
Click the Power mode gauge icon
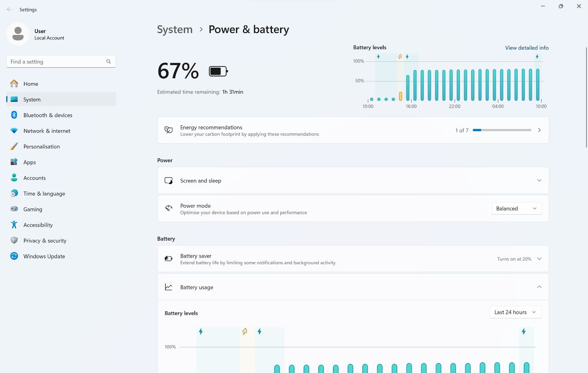click(169, 208)
